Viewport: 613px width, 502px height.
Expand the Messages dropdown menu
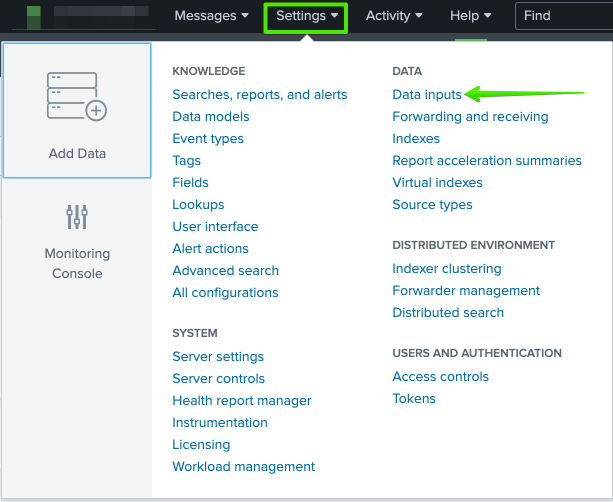click(211, 16)
